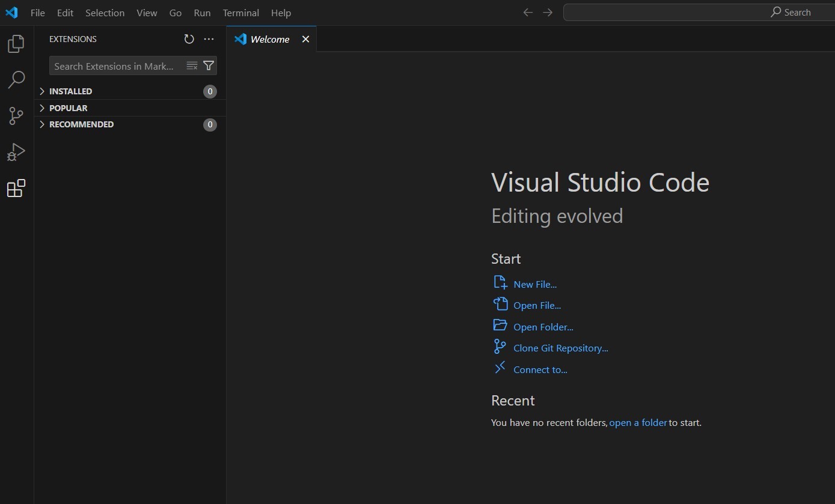Open the Selection menu

(x=105, y=13)
